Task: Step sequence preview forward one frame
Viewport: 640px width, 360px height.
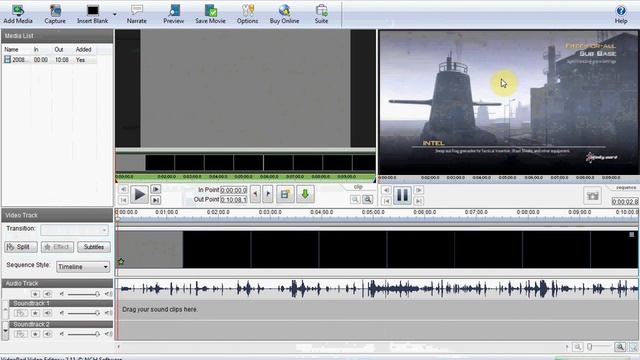Action: click(418, 190)
